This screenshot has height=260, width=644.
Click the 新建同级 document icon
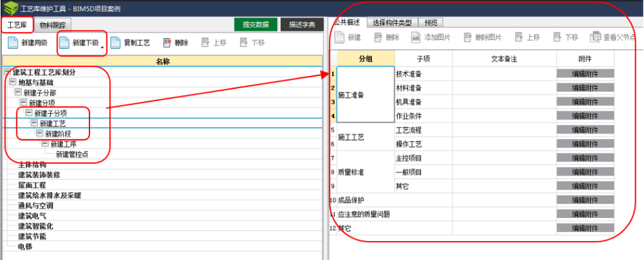[13, 43]
